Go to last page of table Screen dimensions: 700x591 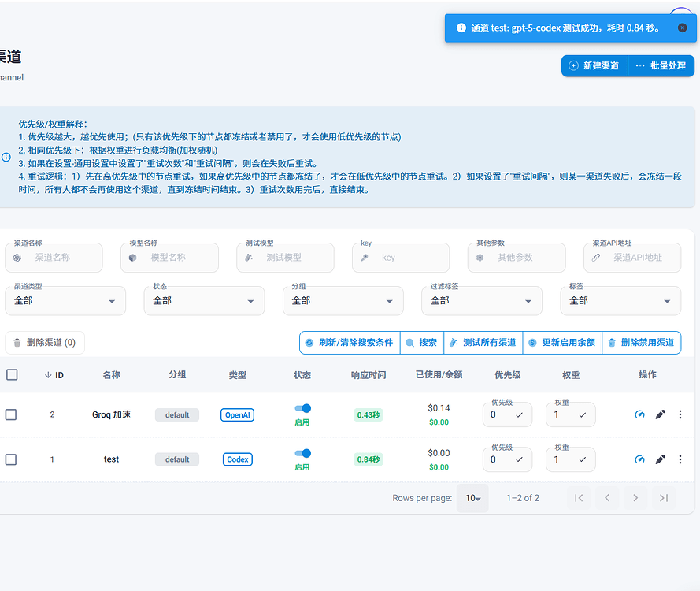coord(664,498)
